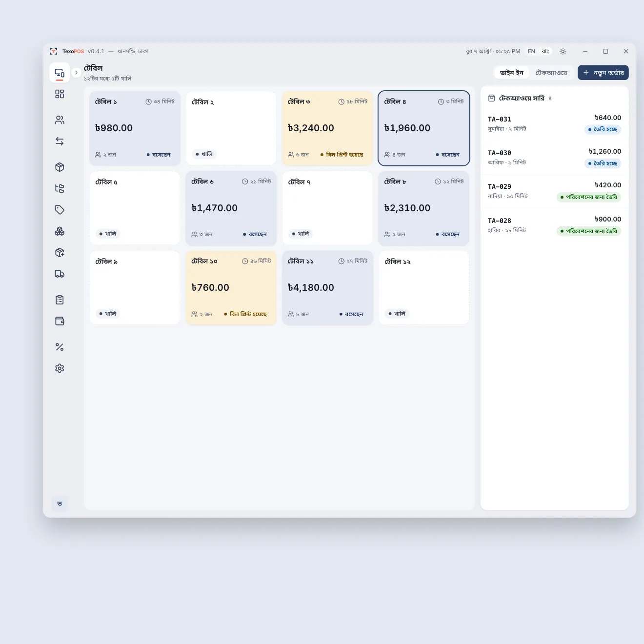Viewport: 644px width, 644px height.
Task: Select the টেকঅ্যাওয়ে tab
Action: click(x=551, y=73)
